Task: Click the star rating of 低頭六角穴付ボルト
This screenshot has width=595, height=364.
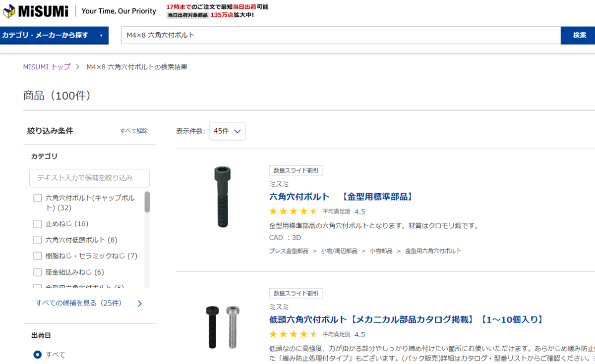Action: 293,334
